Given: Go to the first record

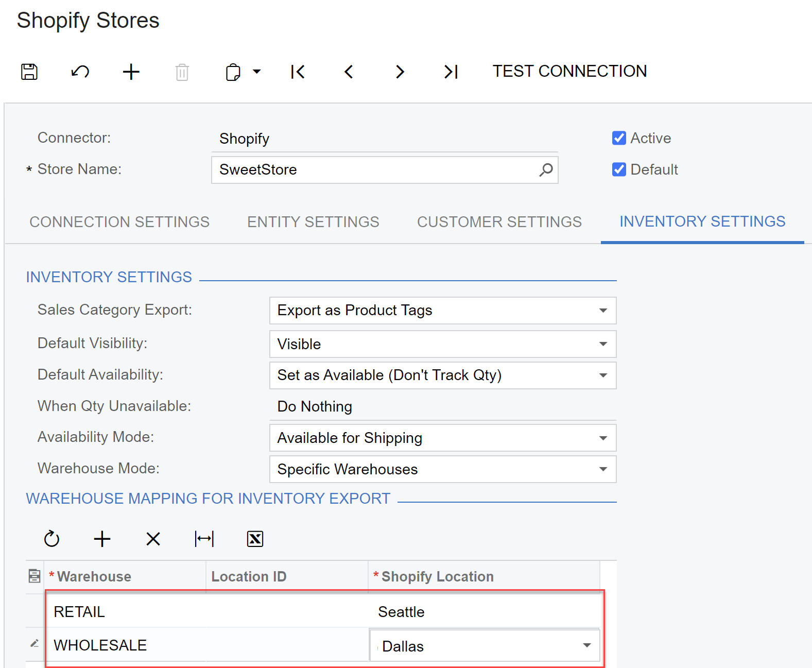Looking at the screenshot, I should tap(298, 72).
